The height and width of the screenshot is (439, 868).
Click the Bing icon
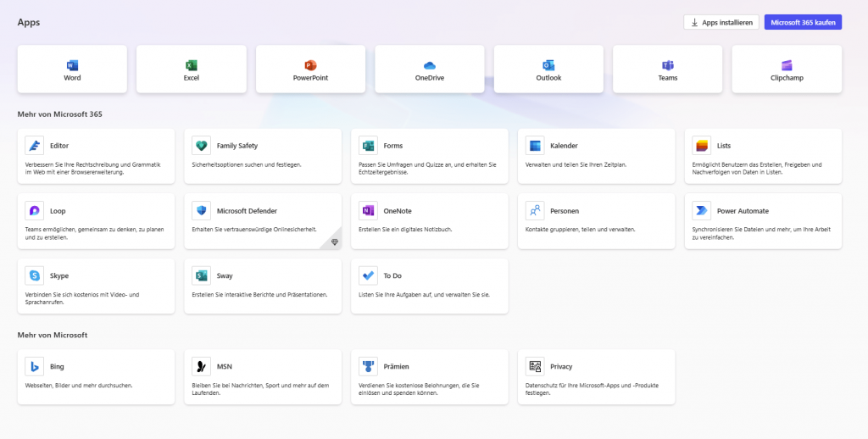point(34,366)
